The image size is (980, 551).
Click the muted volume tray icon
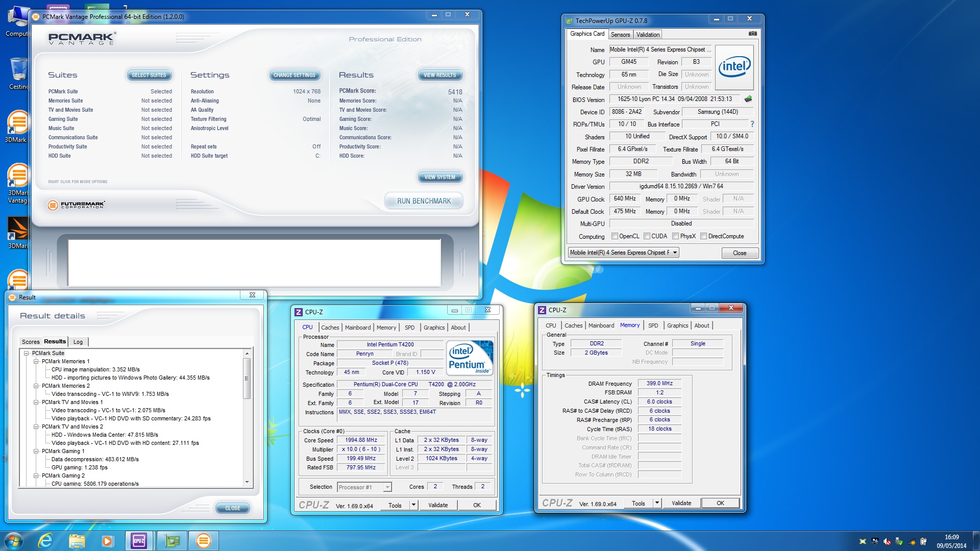(x=887, y=541)
